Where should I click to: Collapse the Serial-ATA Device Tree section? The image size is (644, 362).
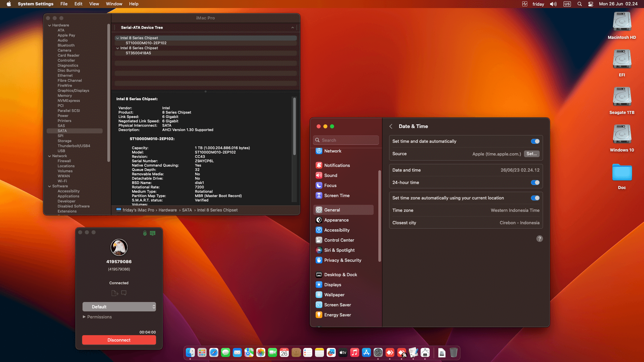coord(292,27)
